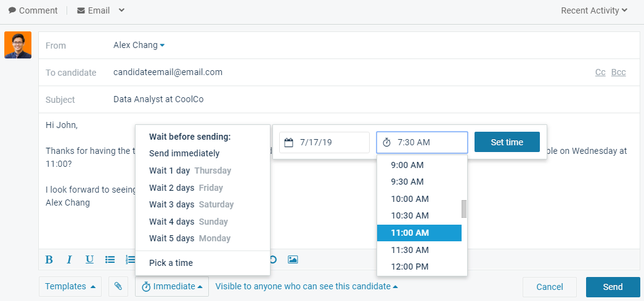The width and height of the screenshot is (644, 301).
Task: Click the Send button
Action: [x=612, y=287]
